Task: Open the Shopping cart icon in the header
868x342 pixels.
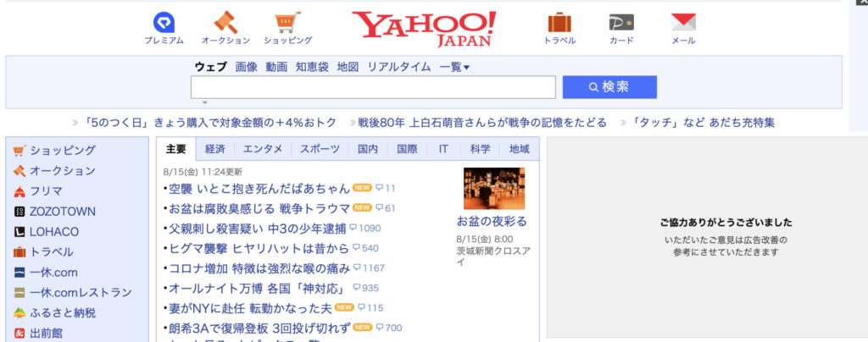Action: click(288, 23)
